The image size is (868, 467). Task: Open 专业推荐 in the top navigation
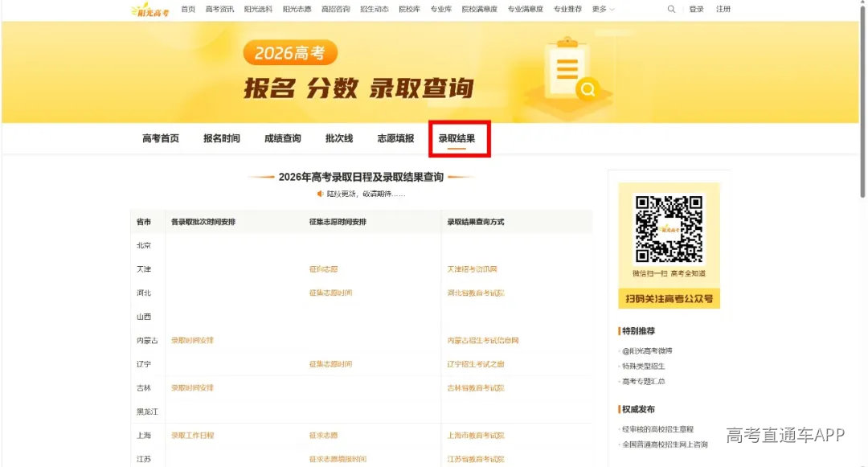click(x=567, y=9)
